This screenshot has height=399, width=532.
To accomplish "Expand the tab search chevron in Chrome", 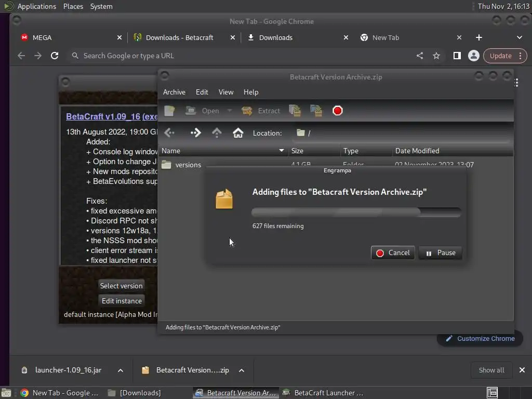I will [520, 37].
